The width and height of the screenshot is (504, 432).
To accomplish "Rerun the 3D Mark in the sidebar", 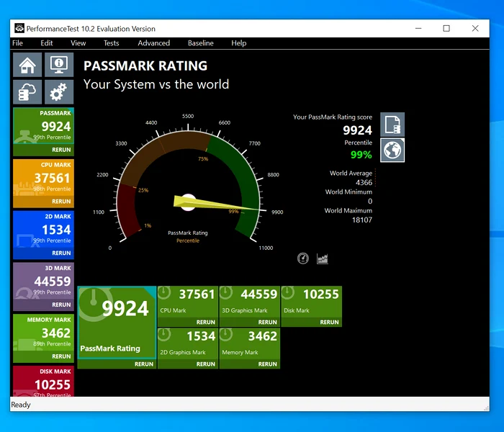I will (x=61, y=305).
